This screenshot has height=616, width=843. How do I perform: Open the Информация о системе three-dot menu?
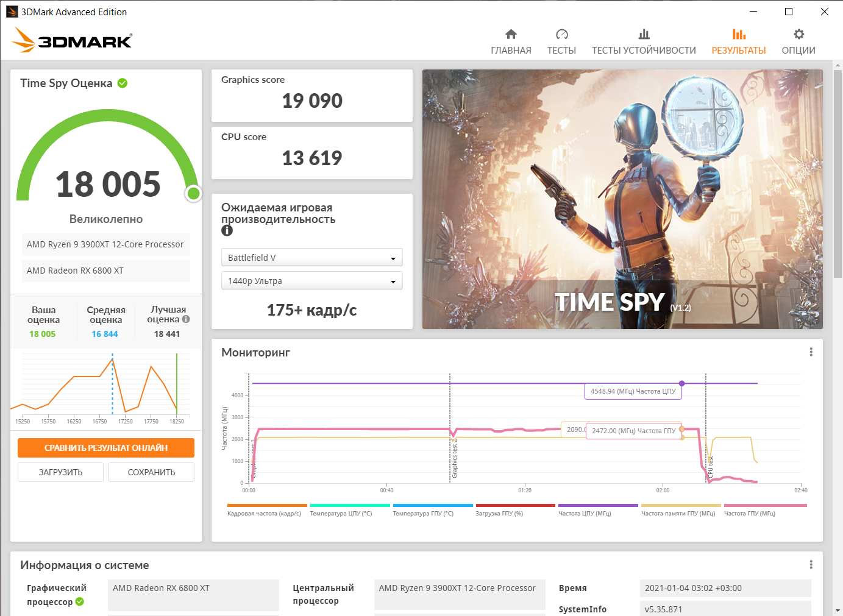pos(811,565)
